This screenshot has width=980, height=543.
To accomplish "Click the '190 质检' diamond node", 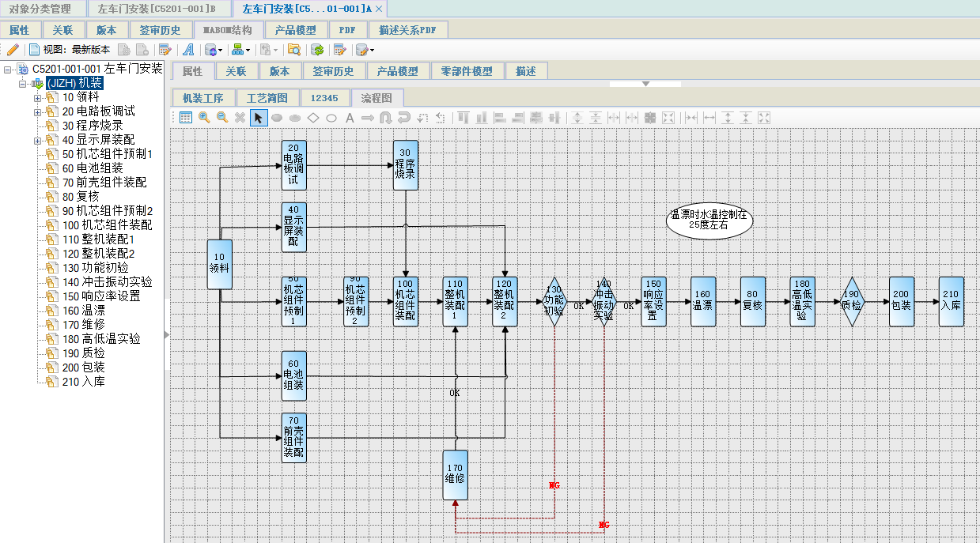I will pyautogui.click(x=852, y=301).
